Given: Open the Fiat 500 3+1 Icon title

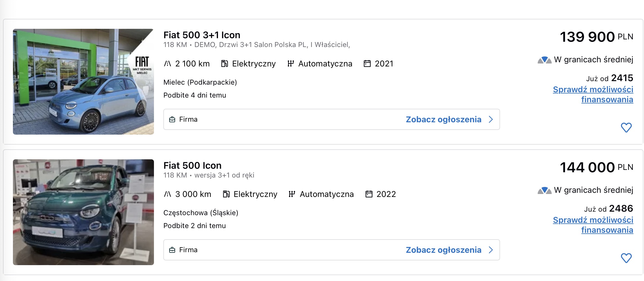Looking at the screenshot, I should click(202, 35).
